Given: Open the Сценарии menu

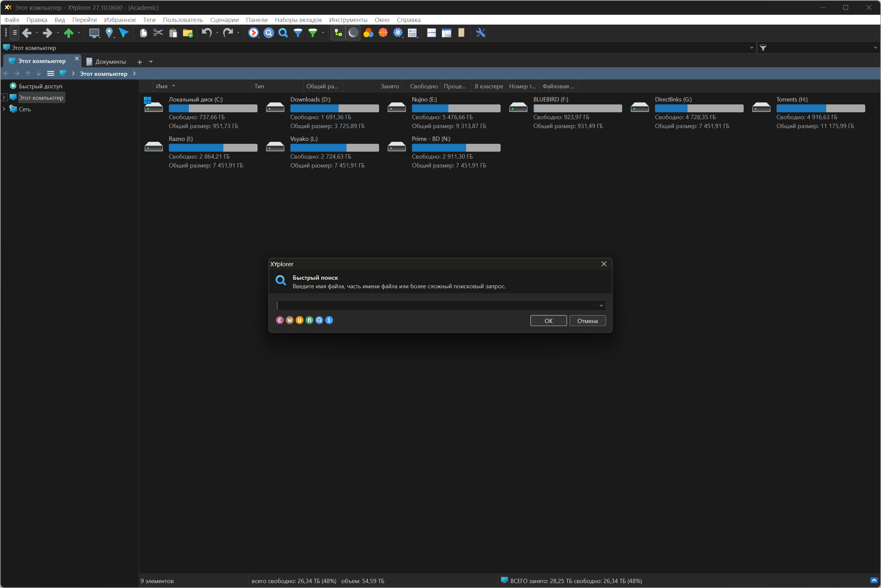Looking at the screenshot, I should (224, 20).
